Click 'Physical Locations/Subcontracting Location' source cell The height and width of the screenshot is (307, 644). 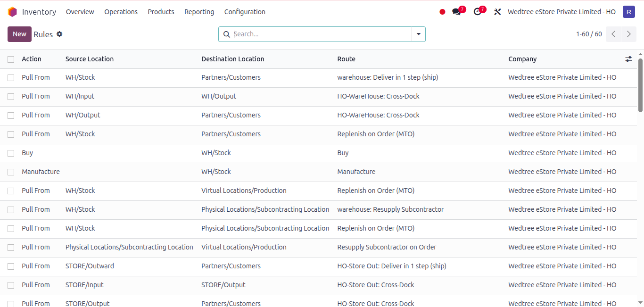coord(129,247)
